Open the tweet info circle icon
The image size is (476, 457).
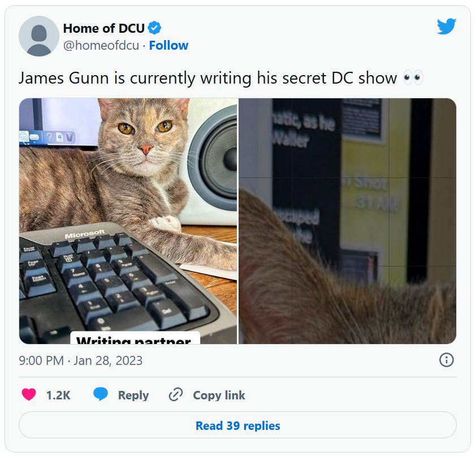(446, 360)
